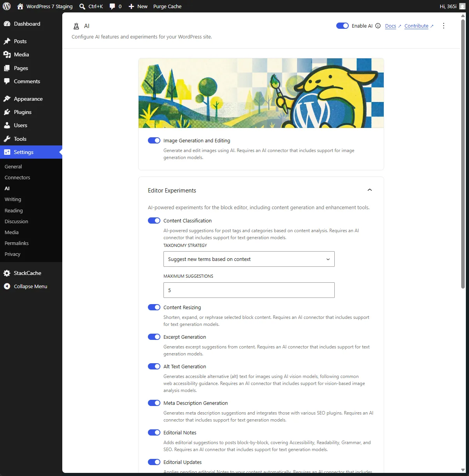Click the scrollbar down arrow
469x476 pixels.
(x=463, y=470)
